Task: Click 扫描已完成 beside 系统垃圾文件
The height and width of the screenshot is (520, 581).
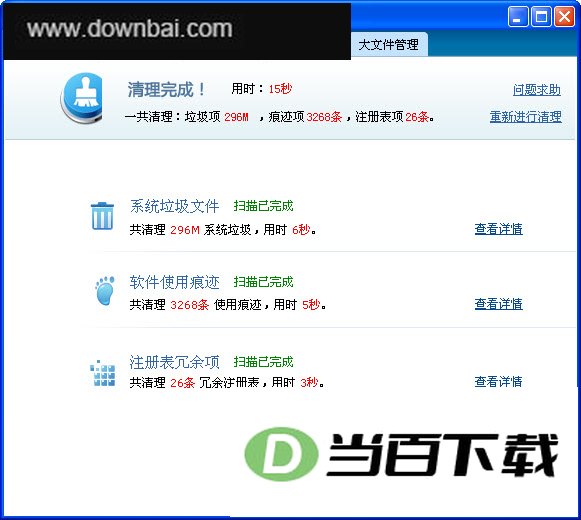Action: tap(263, 206)
